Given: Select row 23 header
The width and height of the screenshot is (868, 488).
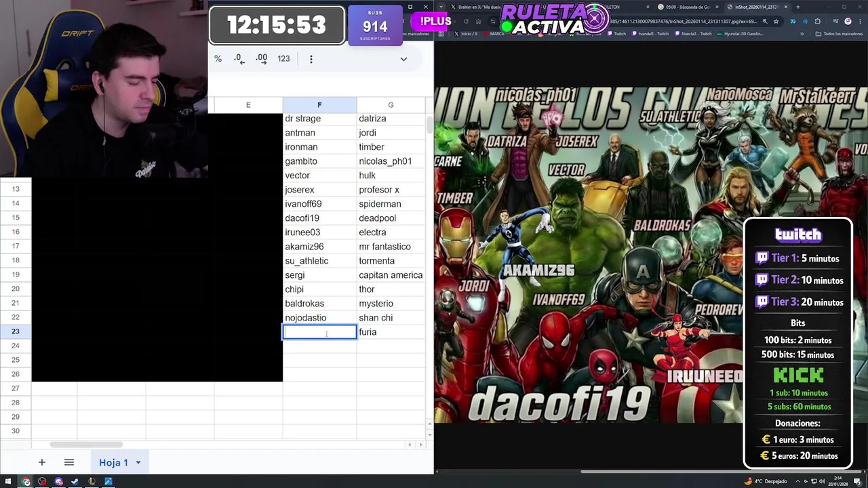Looking at the screenshot, I should [16, 331].
